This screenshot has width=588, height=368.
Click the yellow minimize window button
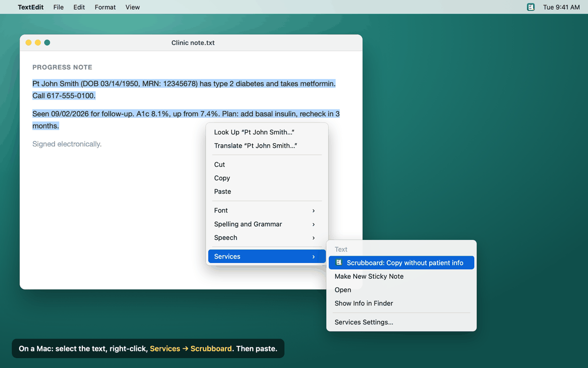38,43
